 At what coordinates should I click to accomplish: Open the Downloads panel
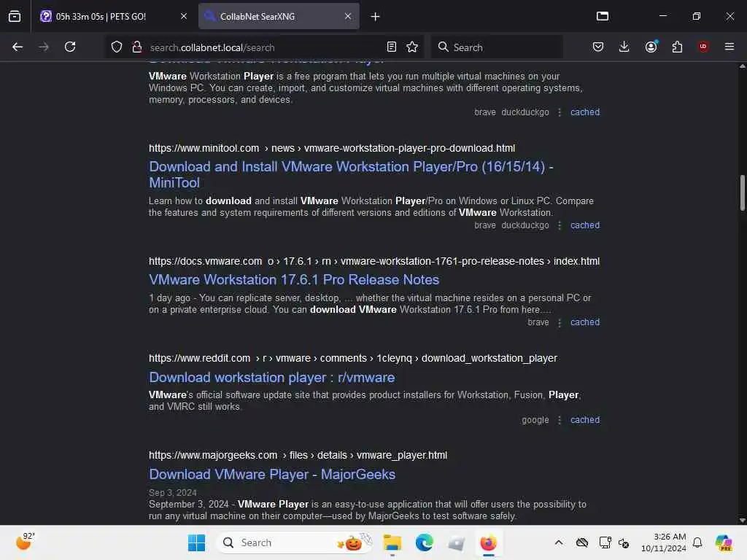pos(624,47)
